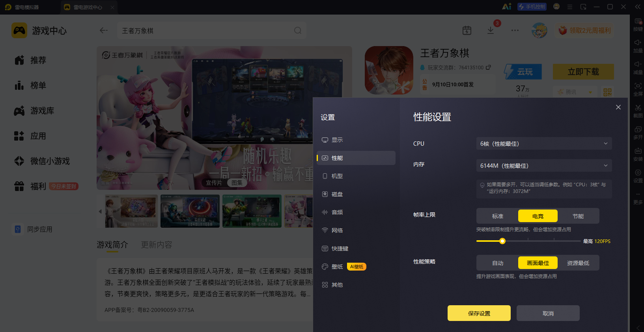Open the three-dot more menu in header
Viewport: 644px width, 332px height.
point(515,30)
